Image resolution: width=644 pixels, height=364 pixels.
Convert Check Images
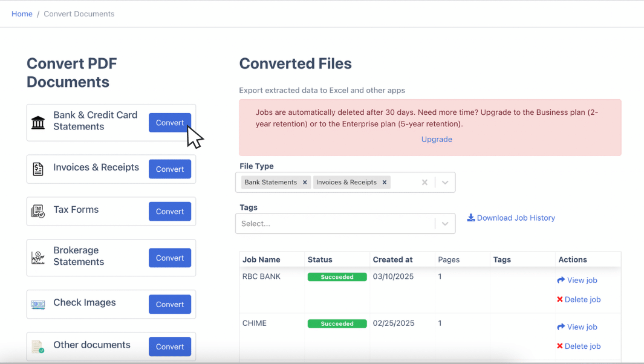(x=170, y=304)
